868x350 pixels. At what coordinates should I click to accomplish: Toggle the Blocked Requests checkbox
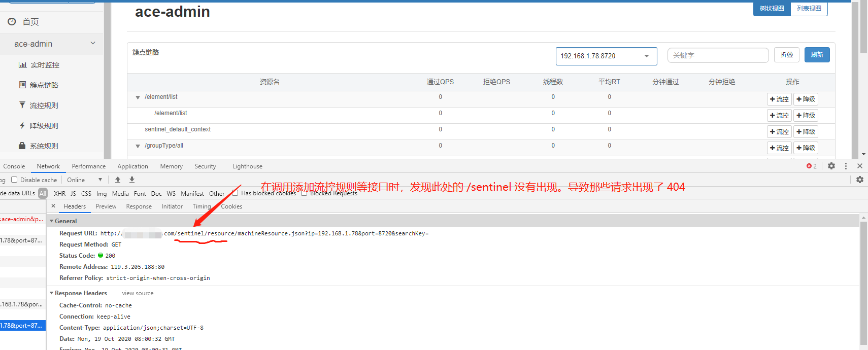pyautogui.click(x=304, y=193)
